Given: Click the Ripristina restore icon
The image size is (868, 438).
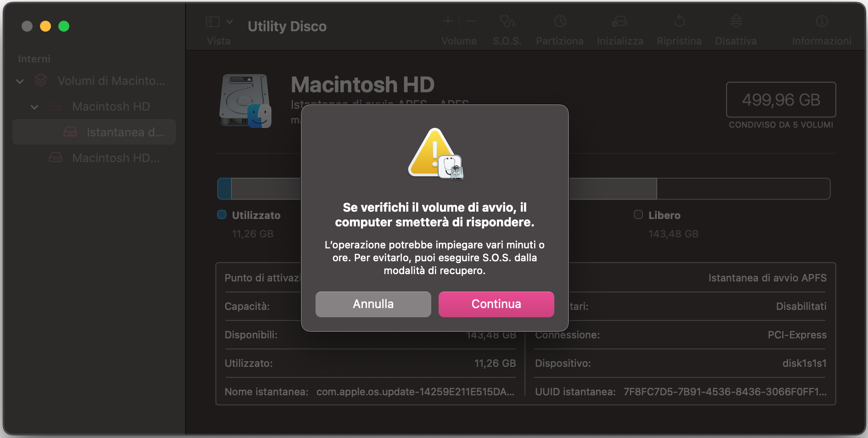Looking at the screenshot, I should click(x=679, y=22).
